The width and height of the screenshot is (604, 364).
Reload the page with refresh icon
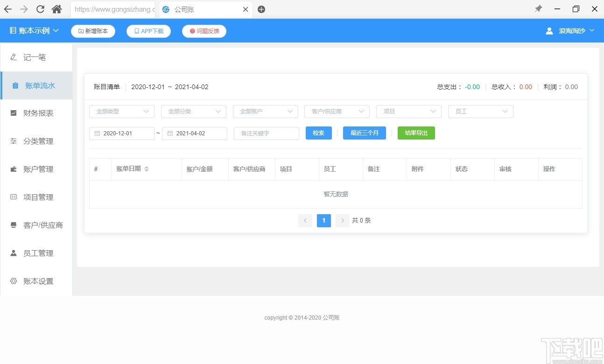[x=41, y=9]
